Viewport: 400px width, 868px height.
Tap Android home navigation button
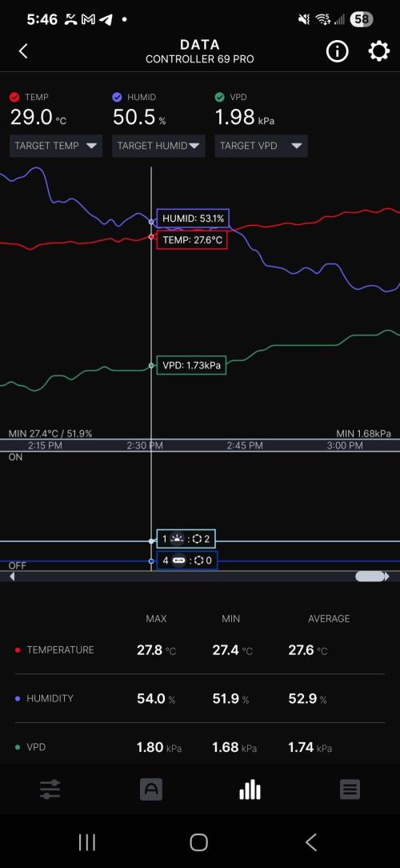pyautogui.click(x=199, y=842)
